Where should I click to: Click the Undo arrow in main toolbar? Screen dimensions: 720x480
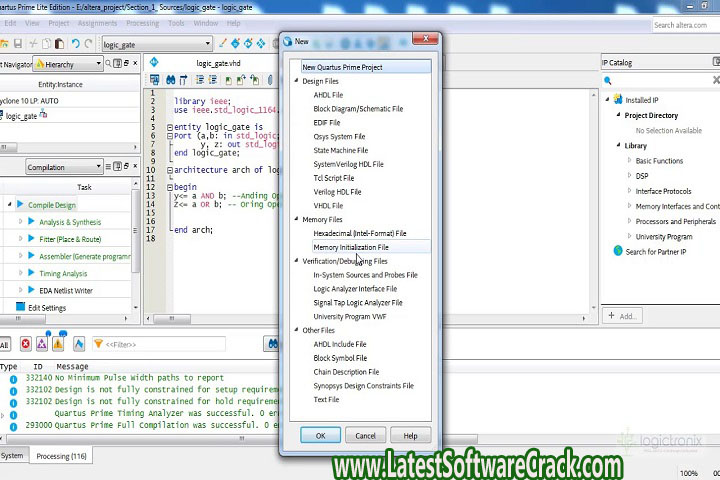click(x=76, y=44)
